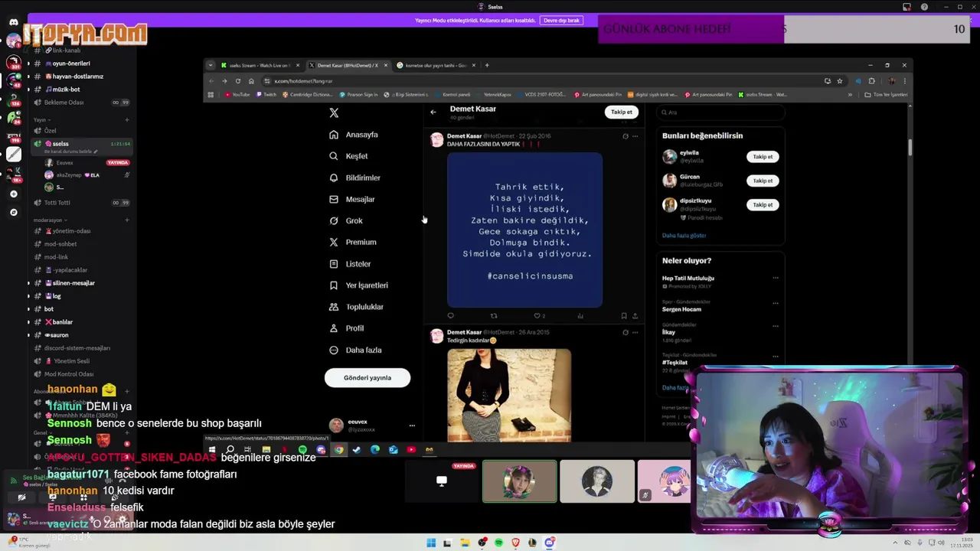980x551 pixels.
Task: Click the retweet icon on the 22 Şub tweet
Action: 494,315
